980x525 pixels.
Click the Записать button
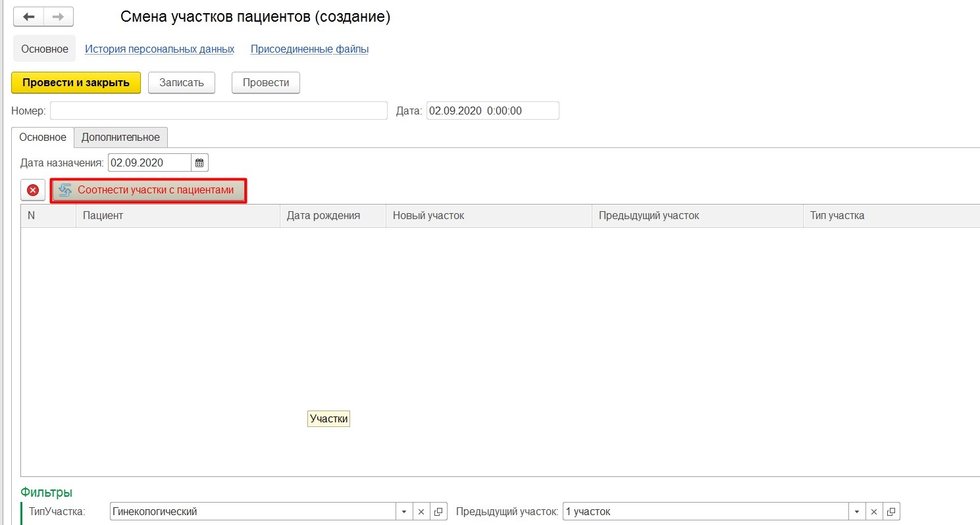(182, 83)
